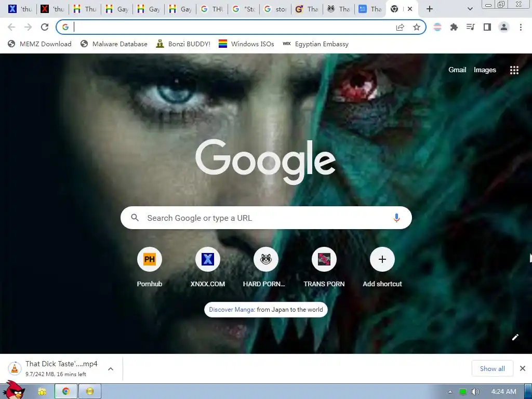Open the Malware Database bookmark
Image resolution: width=532 pixels, height=399 pixels.
click(x=114, y=44)
